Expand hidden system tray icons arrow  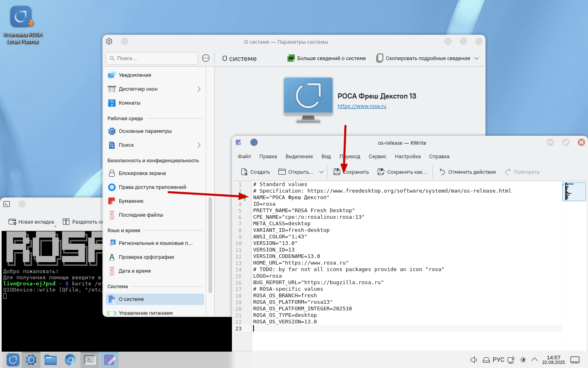pos(535,360)
